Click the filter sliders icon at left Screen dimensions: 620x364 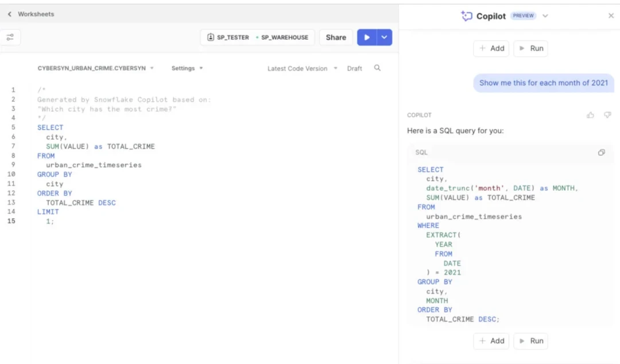[x=10, y=37]
